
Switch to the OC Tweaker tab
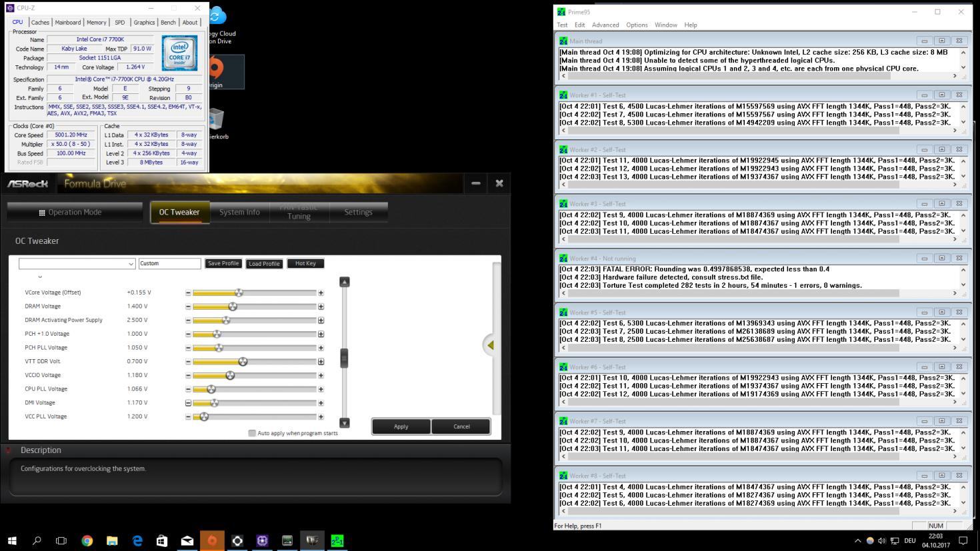[179, 213]
